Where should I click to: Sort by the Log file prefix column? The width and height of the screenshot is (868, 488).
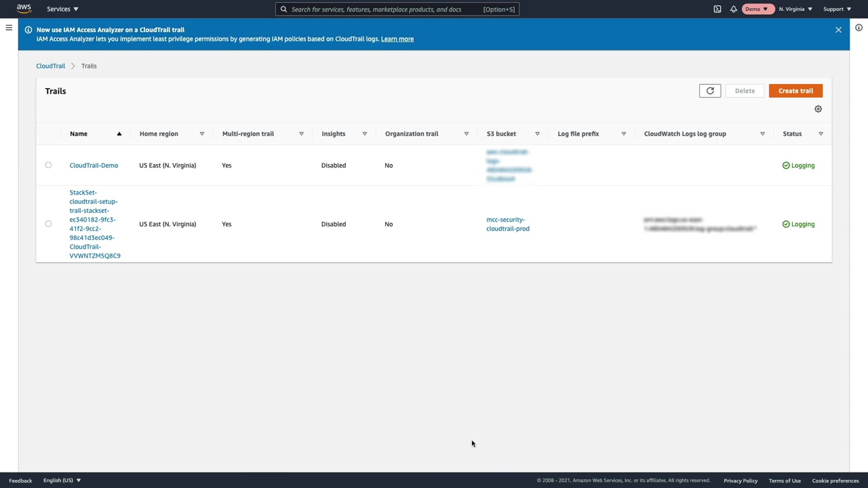coord(623,134)
